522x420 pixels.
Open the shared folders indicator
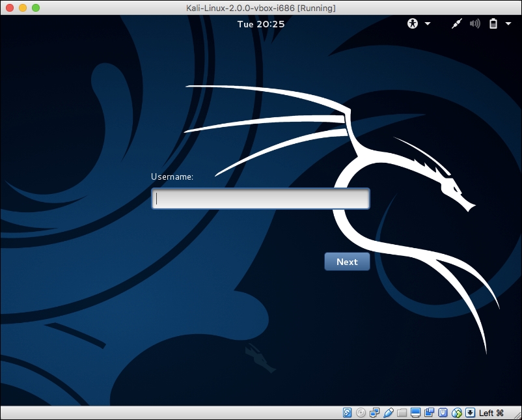pyautogui.click(x=402, y=413)
